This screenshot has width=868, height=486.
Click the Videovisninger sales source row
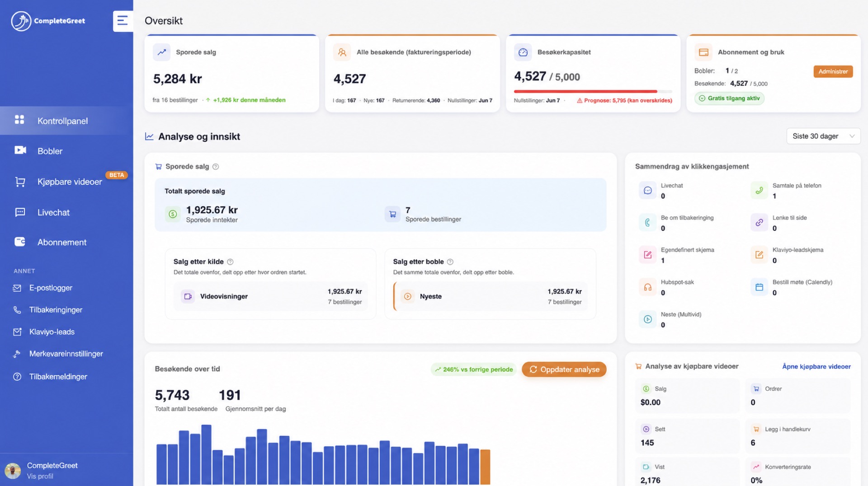click(270, 297)
